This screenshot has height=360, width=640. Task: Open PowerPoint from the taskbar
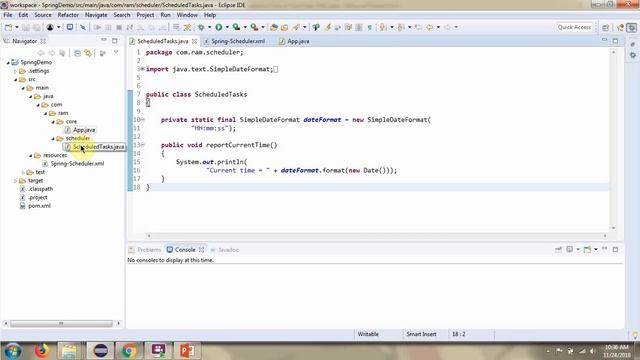[187, 351]
